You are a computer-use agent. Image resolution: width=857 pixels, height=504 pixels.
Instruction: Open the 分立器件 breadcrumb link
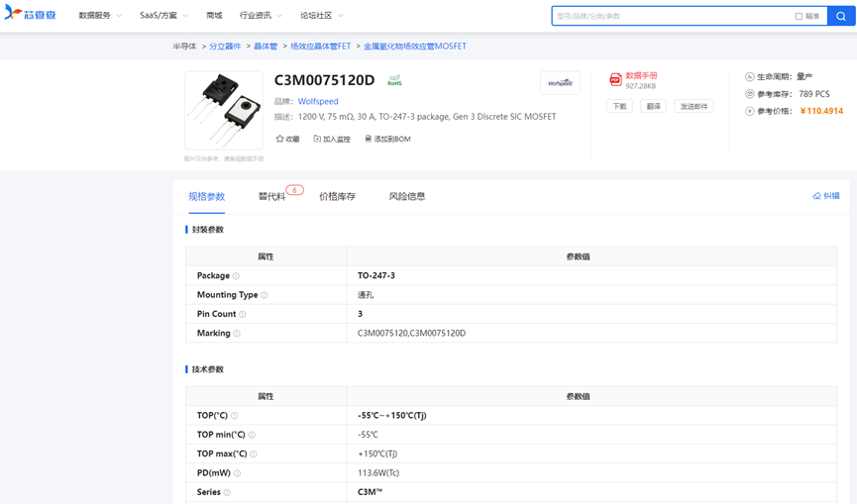[225, 47]
